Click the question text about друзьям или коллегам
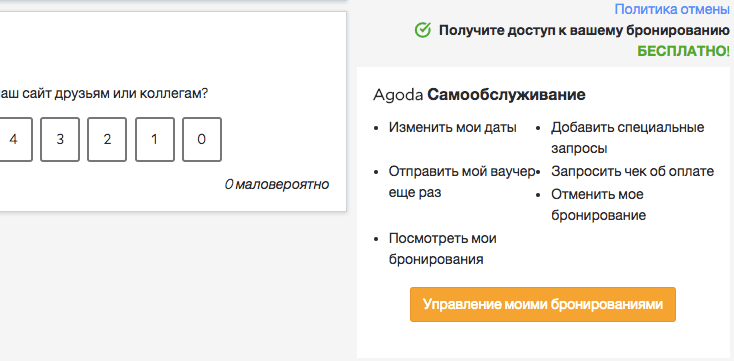The image size is (734, 361). click(104, 94)
